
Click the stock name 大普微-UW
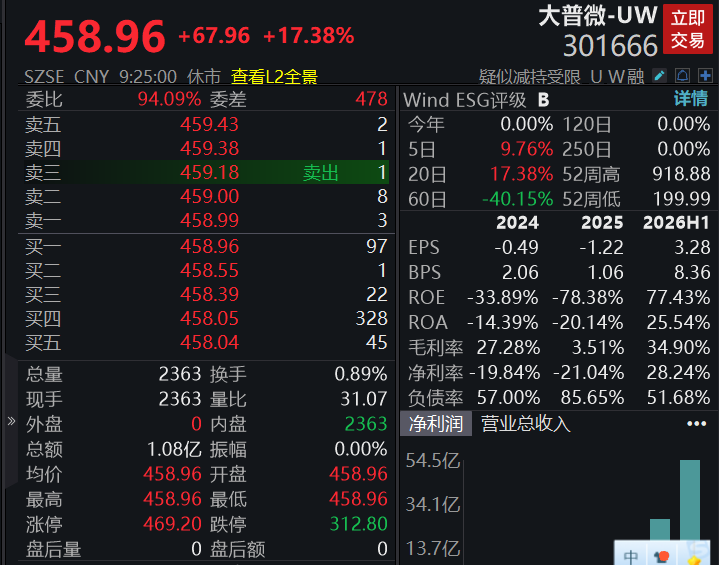[x=598, y=16]
